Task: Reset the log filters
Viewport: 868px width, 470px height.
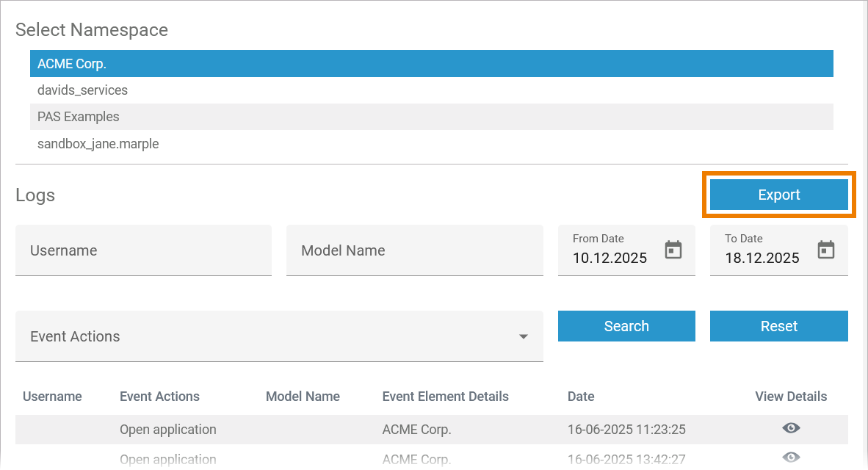Action: pyautogui.click(x=778, y=326)
